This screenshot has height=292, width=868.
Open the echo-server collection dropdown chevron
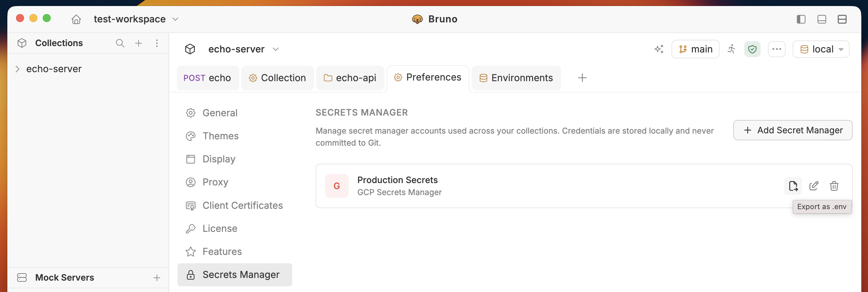click(276, 49)
